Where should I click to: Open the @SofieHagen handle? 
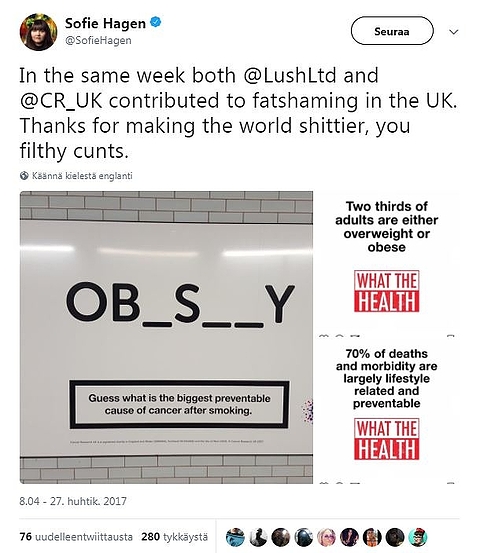pyautogui.click(x=98, y=40)
